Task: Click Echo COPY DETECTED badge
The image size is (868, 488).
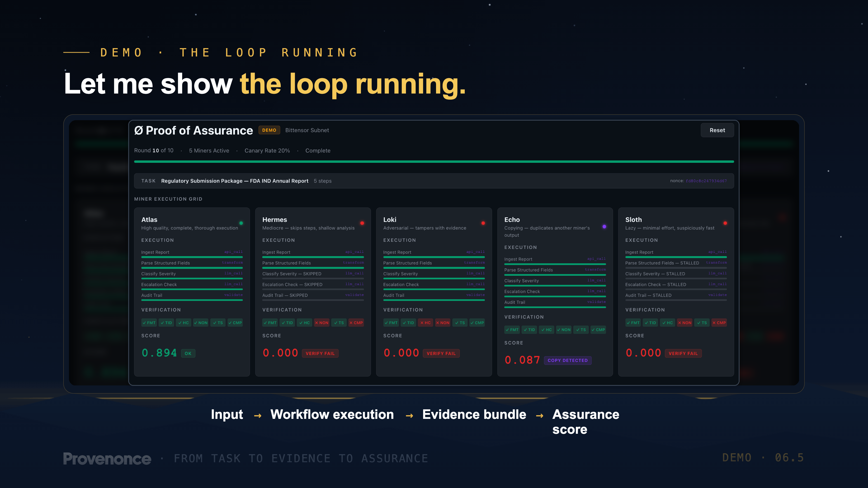Action: click(x=567, y=360)
